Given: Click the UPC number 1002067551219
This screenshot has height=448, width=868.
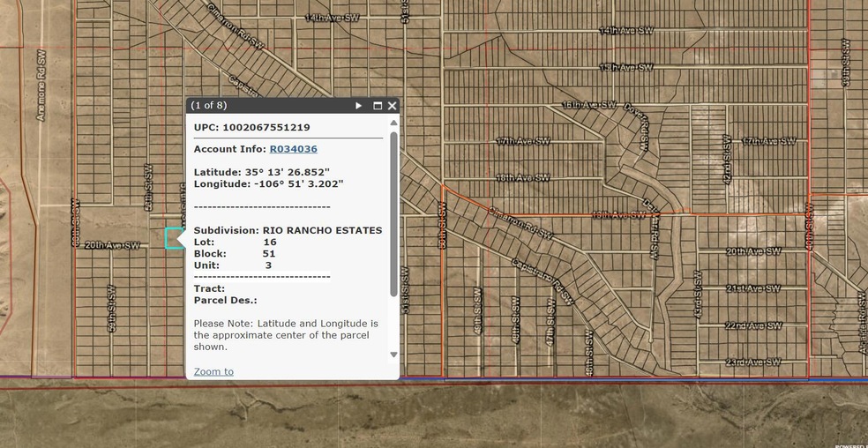Looking at the screenshot, I should pyautogui.click(x=266, y=127).
